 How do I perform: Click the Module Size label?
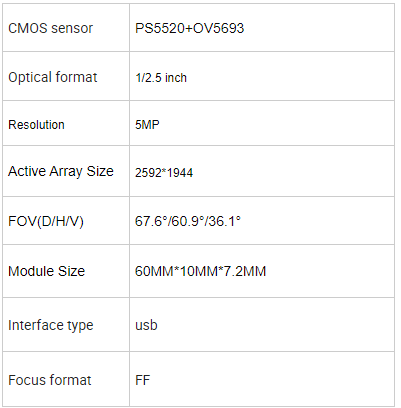(46, 271)
